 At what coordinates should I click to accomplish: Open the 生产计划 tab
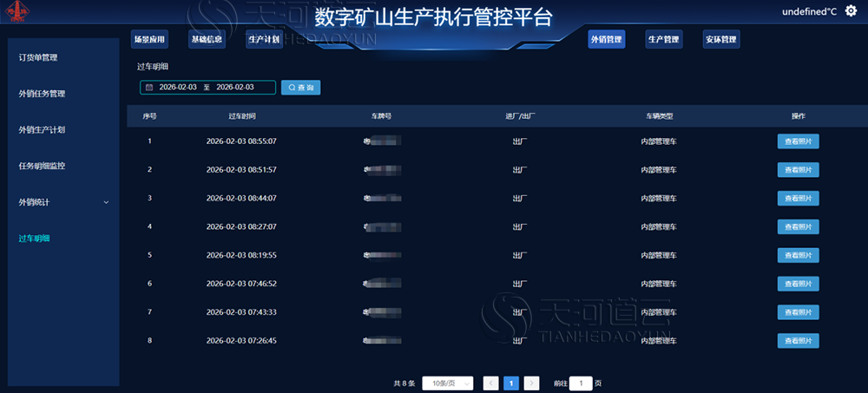pyautogui.click(x=264, y=39)
